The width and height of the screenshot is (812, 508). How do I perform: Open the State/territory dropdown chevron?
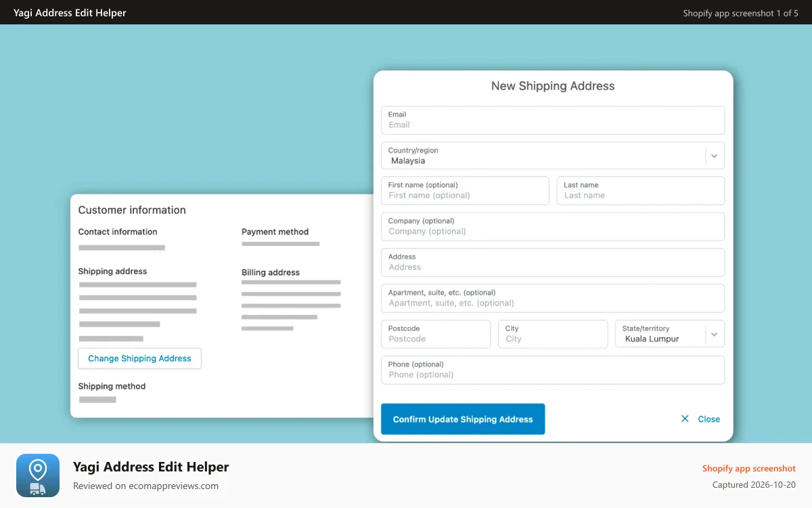[x=714, y=334]
